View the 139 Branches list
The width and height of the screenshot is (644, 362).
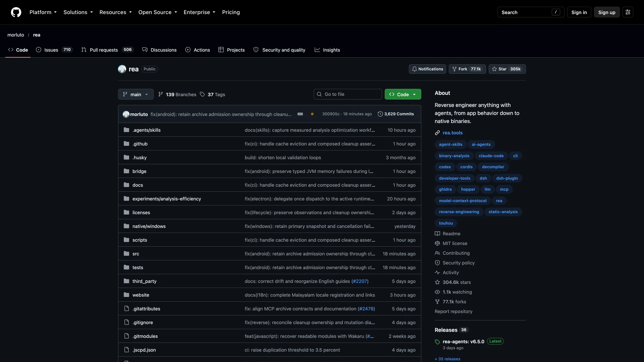177,95
